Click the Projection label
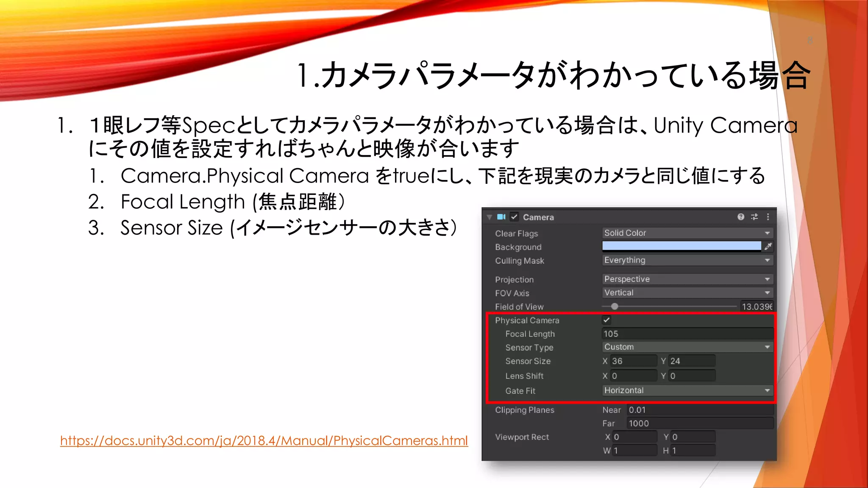The image size is (868, 488). 514,280
